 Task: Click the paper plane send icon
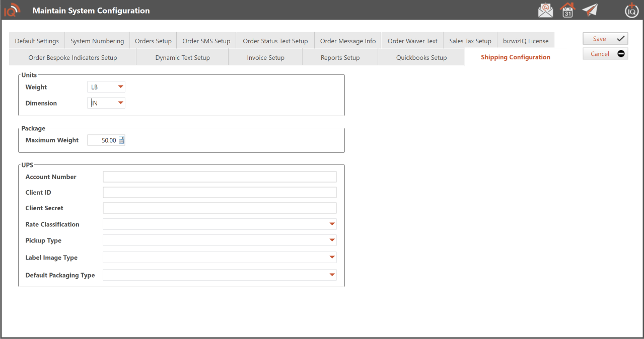[590, 10]
